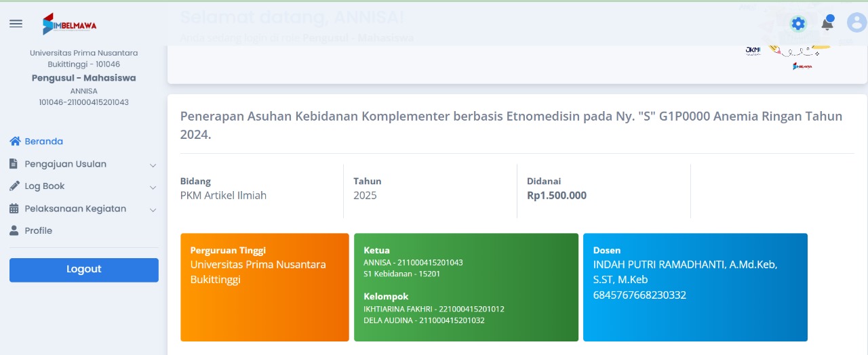Open the notifications bell
The width and height of the screenshot is (868, 355).
point(827,24)
